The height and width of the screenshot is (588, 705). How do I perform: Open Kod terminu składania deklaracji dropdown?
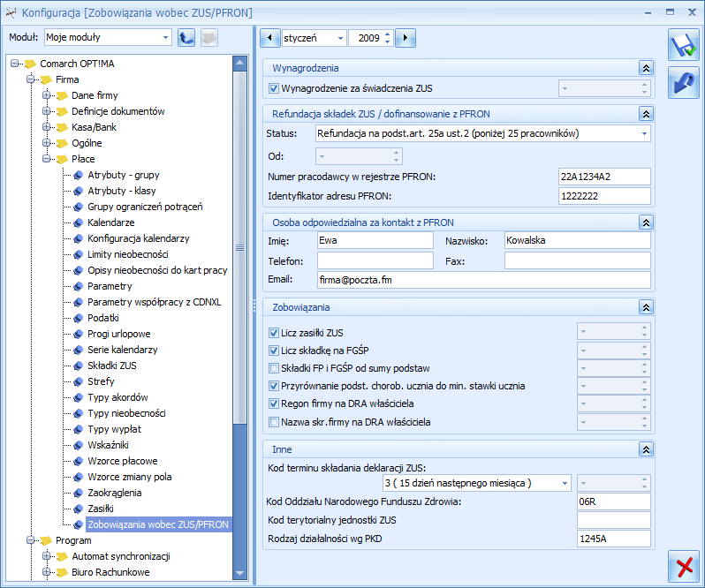[565, 483]
